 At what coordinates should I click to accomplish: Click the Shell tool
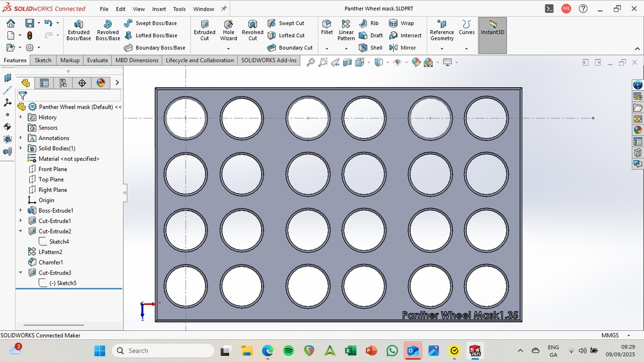tap(371, 48)
